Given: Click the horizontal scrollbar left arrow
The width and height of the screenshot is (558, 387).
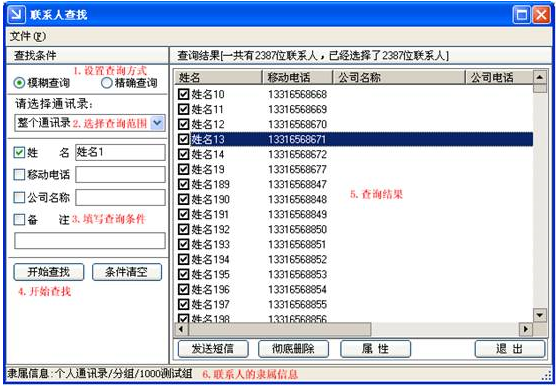Looking at the screenshot, I should pyautogui.click(x=181, y=329).
